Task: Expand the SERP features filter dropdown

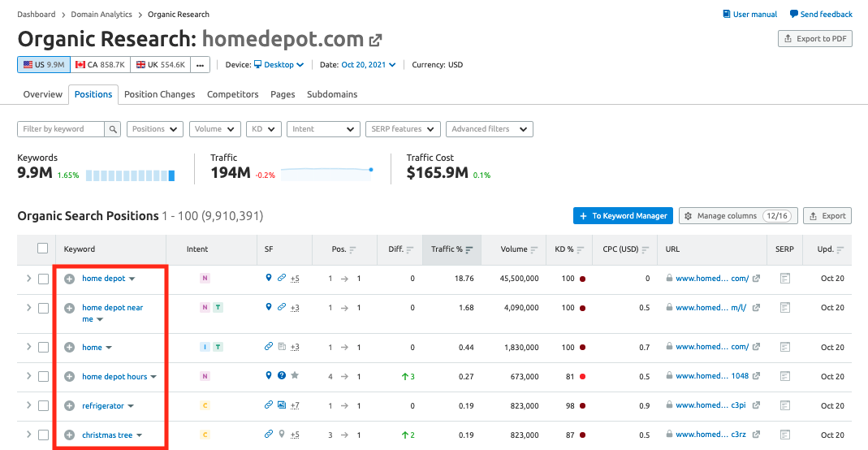Action: 403,129
